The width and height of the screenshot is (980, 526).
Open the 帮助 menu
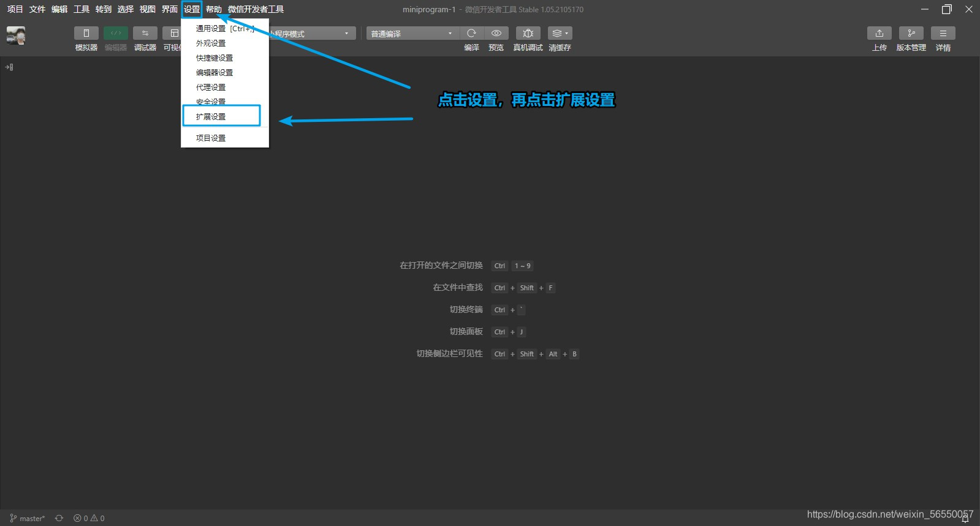click(x=214, y=9)
